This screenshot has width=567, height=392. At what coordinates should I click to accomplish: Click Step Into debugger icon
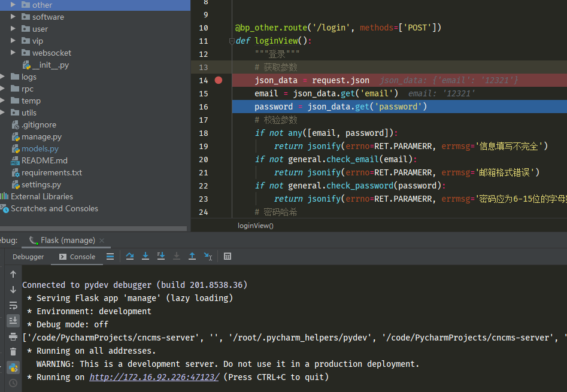click(145, 257)
